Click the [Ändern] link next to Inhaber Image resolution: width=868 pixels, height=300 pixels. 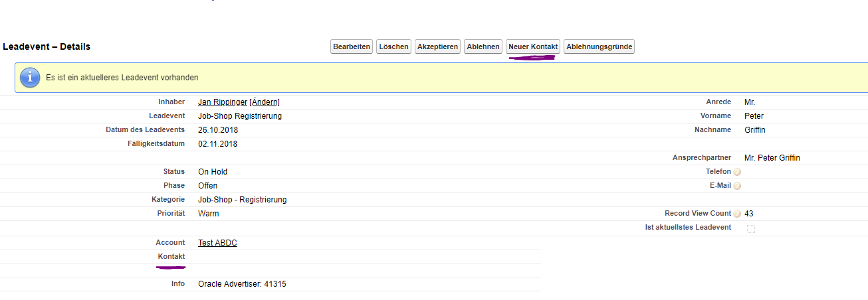pos(265,102)
